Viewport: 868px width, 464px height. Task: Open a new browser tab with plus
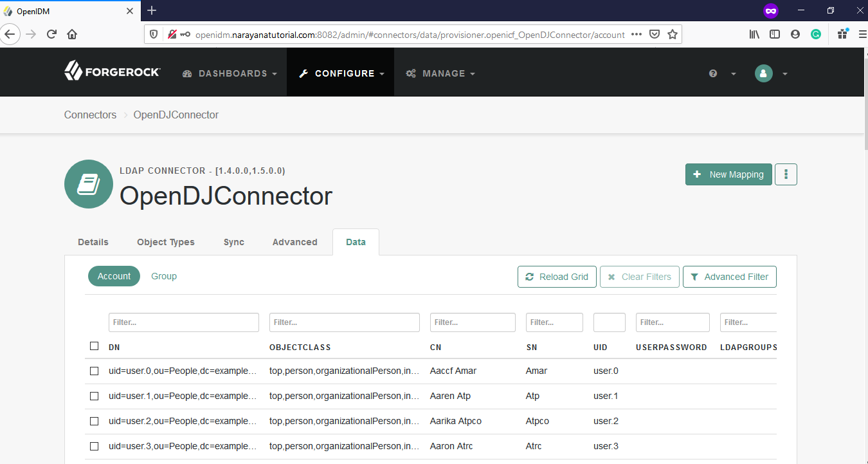[x=152, y=10]
